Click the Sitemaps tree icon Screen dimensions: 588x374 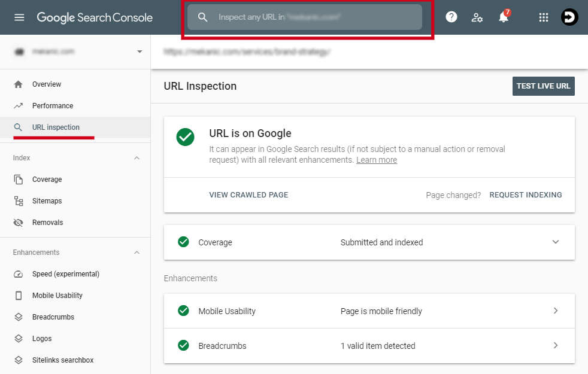click(19, 201)
